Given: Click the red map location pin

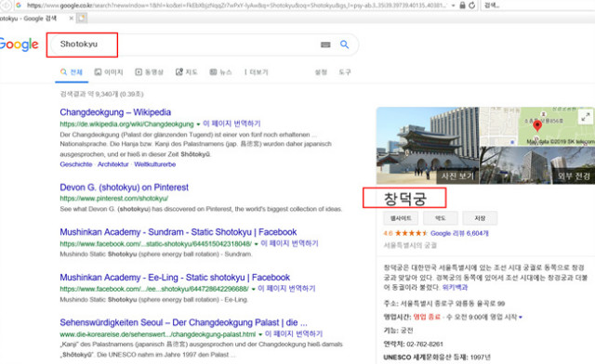Looking at the screenshot, I should tap(537, 125).
